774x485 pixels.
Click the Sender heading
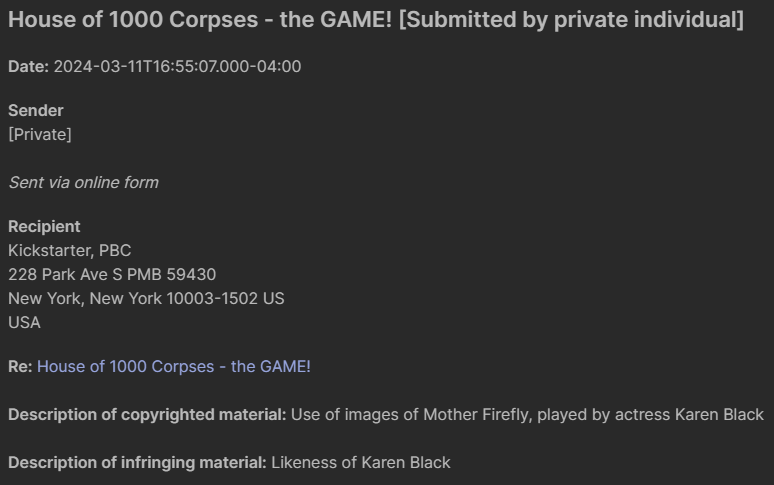tap(36, 111)
